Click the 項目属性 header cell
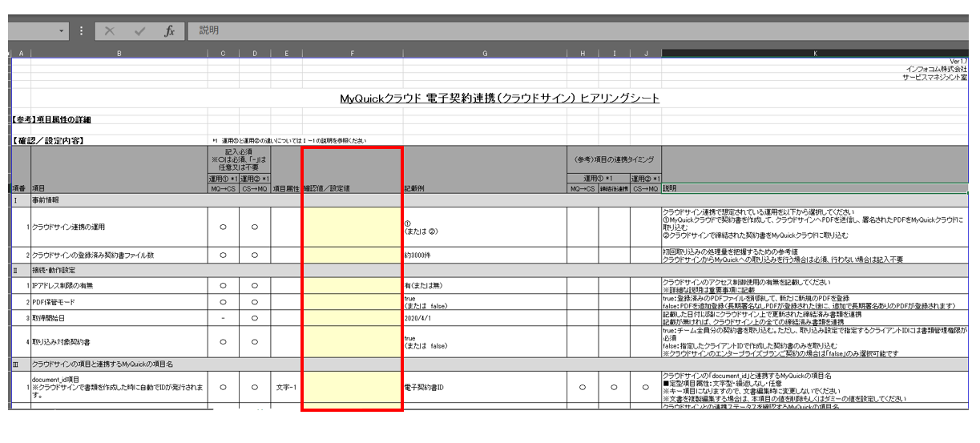 (x=286, y=188)
